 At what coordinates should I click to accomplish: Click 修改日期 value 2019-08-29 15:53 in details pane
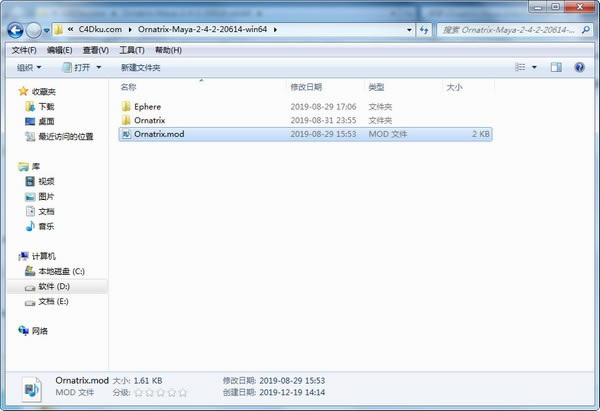[292, 381]
